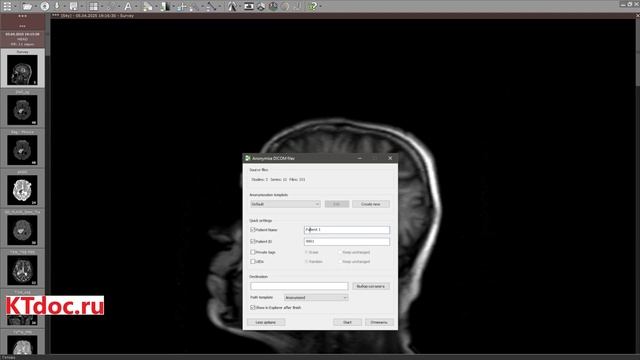Screen dimensions: 640x360
Task: Close the Anonymize DICOM files dialog
Action: (x=390, y=158)
